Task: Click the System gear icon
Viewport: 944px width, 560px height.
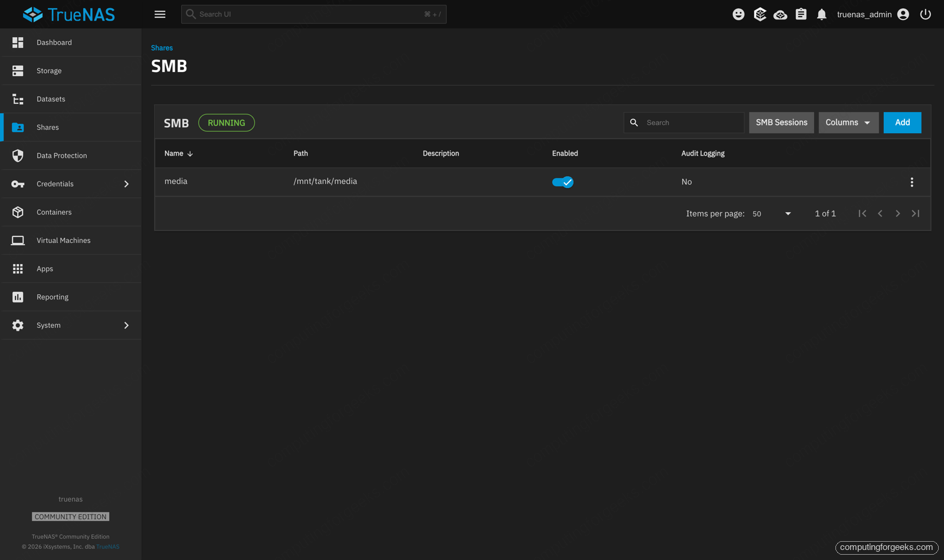Action: pos(18,325)
